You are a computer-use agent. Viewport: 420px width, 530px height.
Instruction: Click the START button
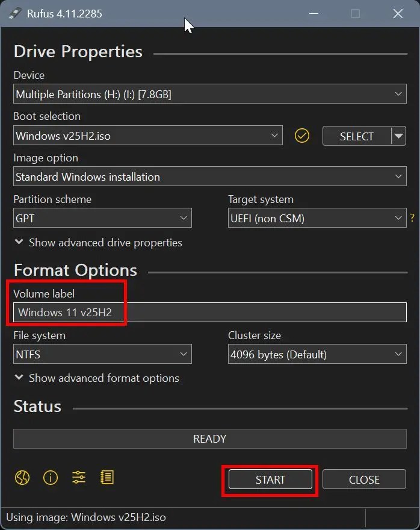point(270,479)
